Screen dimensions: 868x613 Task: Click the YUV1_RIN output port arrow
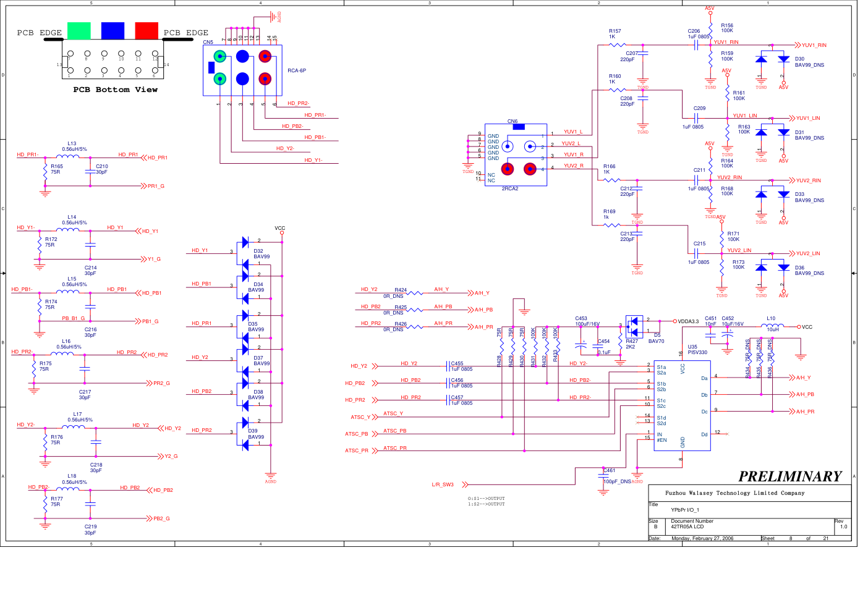point(798,45)
